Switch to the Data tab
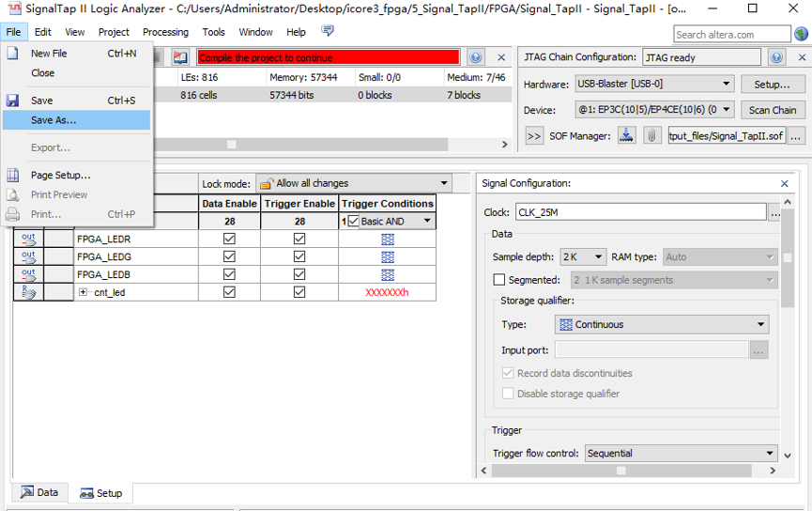This screenshot has height=511, width=812. click(39, 492)
